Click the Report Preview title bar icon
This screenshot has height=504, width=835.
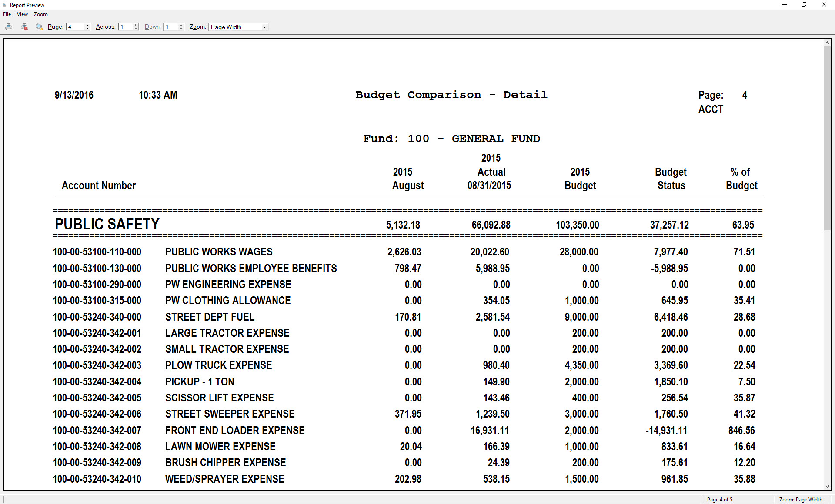[4, 5]
